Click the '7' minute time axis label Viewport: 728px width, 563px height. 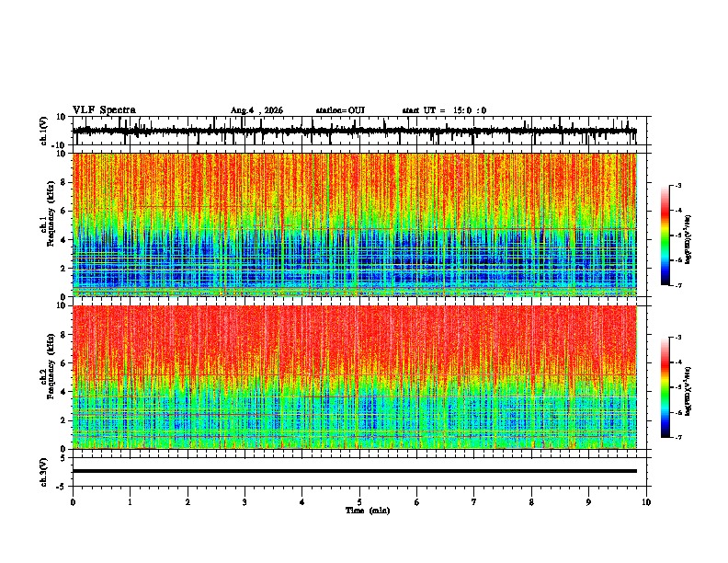click(474, 502)
